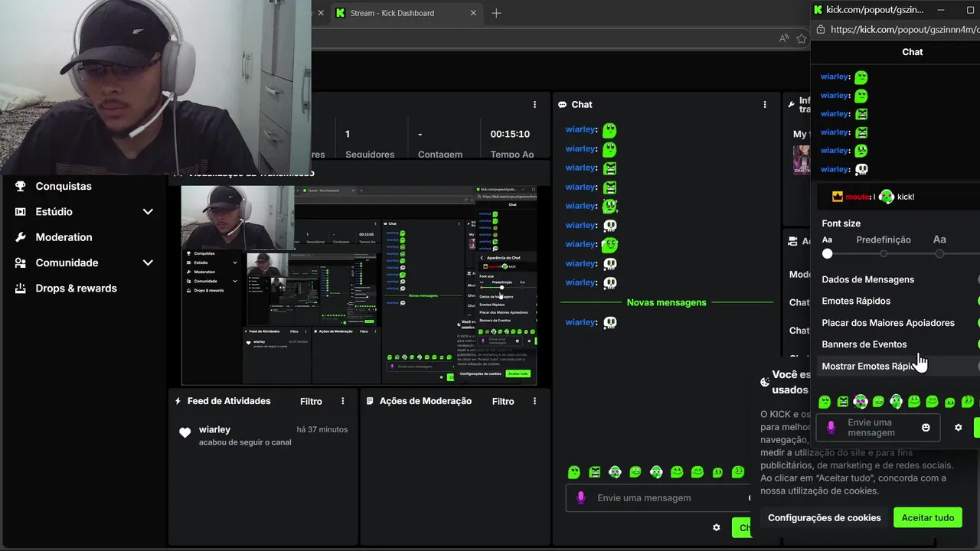Expand the Estúdio sidebar chevron
Screen dimensions: 980x551
pyautogui.click(x=148, y=211)
